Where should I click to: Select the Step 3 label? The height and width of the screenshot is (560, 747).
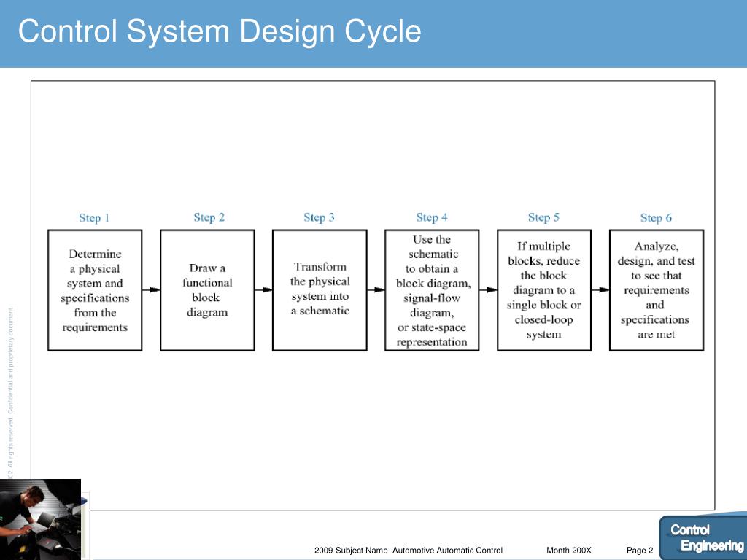pos(320,217)
